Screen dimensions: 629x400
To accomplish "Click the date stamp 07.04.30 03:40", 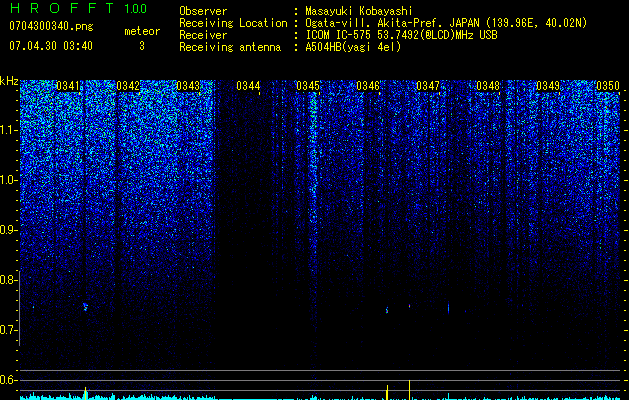I will (x=51, y=46).
